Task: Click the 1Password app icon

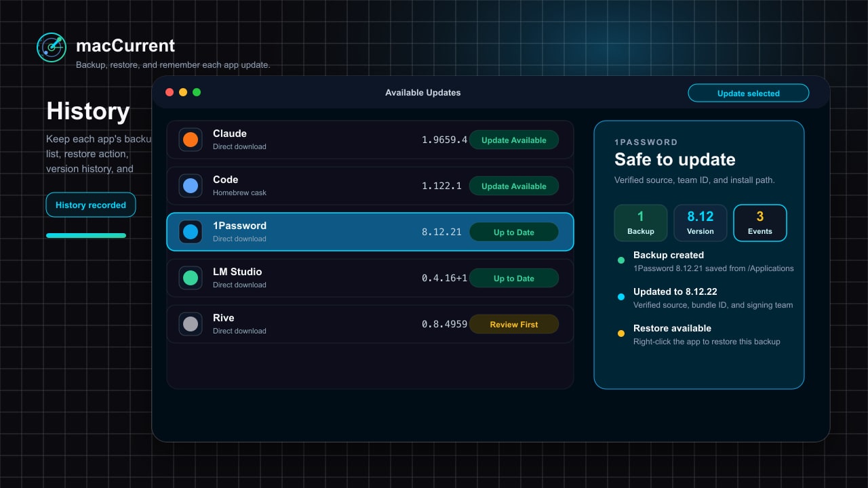Action: point(191,232)
